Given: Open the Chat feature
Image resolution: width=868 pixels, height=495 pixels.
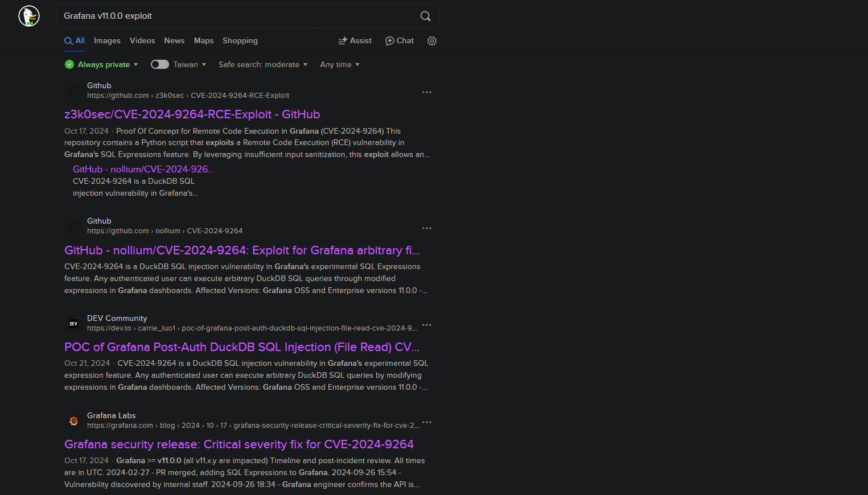Looking at the screenshot, I should (x=400, y=41).
